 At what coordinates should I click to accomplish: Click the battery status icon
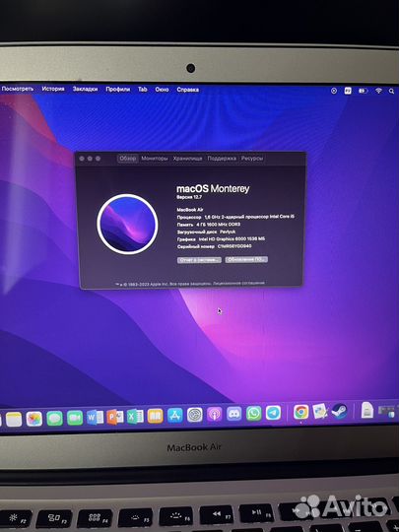click(364, 91)
